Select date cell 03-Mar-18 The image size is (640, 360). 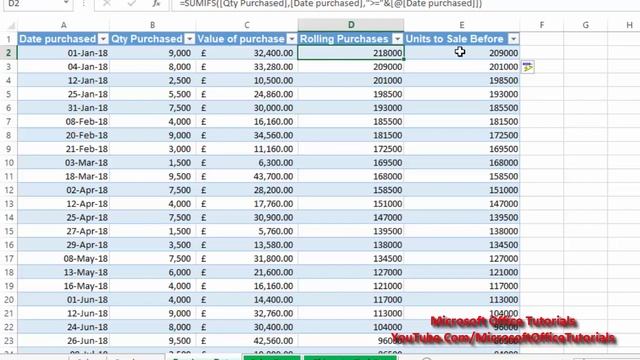64,162
